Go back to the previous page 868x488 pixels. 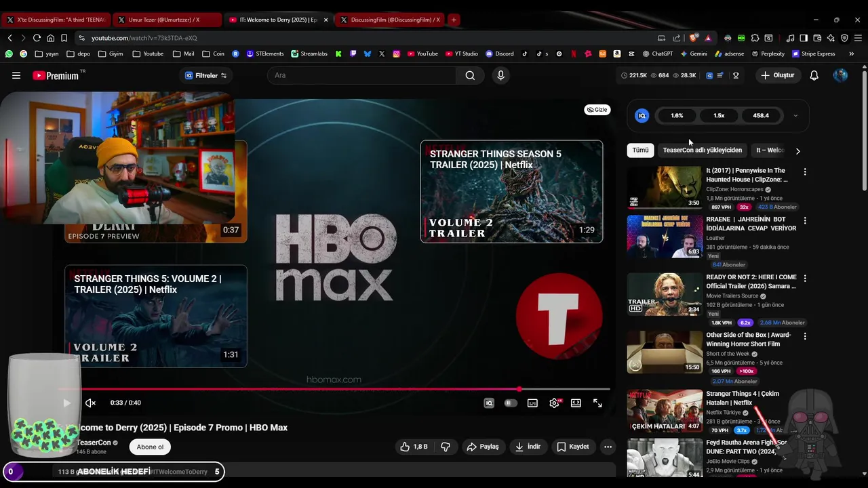[9, 38]
